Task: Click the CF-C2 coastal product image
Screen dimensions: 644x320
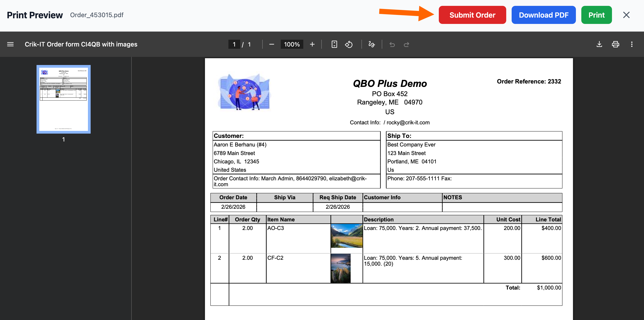Action: coord(340,268)
